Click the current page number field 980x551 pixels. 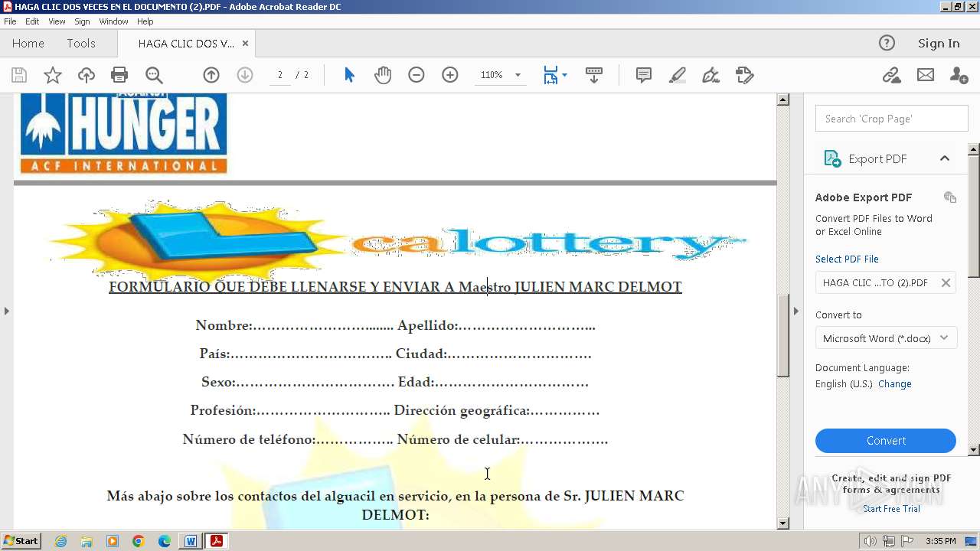(x=280, y=75)
